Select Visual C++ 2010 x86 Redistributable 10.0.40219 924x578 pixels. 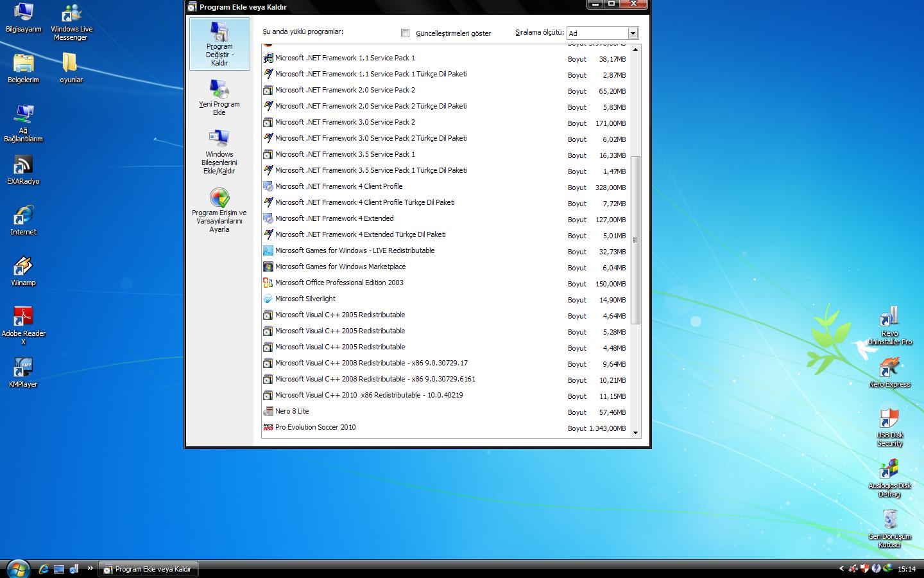[445, 395]
